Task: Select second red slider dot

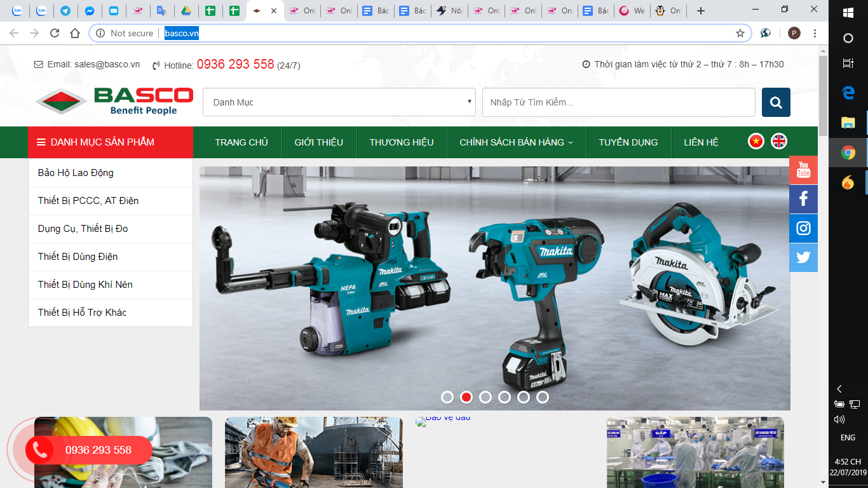Action: pos(466,397)
